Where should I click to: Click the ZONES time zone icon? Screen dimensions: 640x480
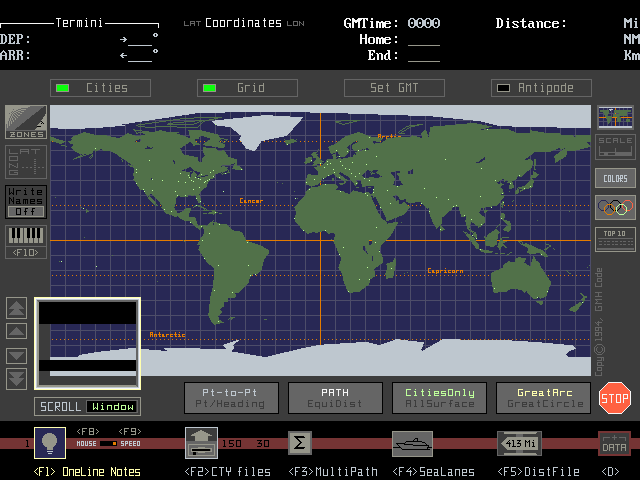pos(25,122)
